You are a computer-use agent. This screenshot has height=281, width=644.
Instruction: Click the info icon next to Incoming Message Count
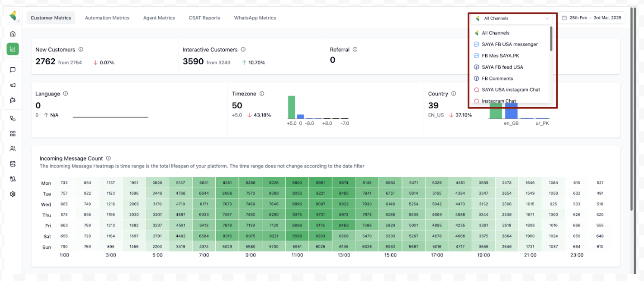pos(108,159)
